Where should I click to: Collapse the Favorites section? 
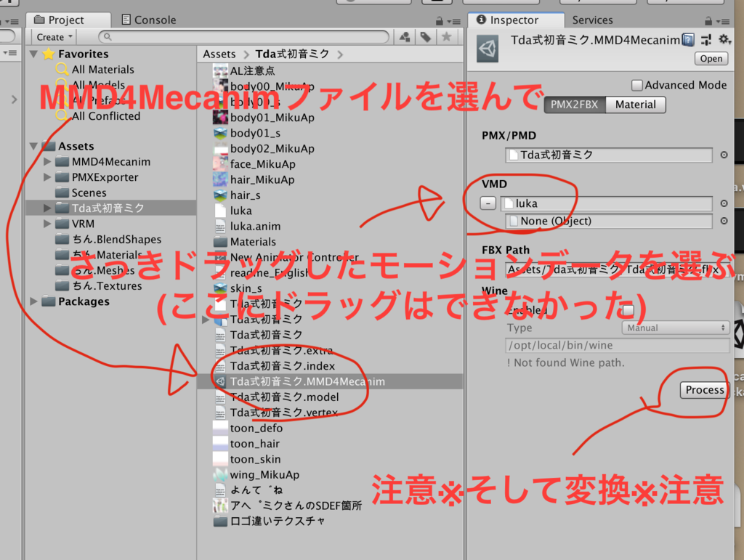pos(33,54)
